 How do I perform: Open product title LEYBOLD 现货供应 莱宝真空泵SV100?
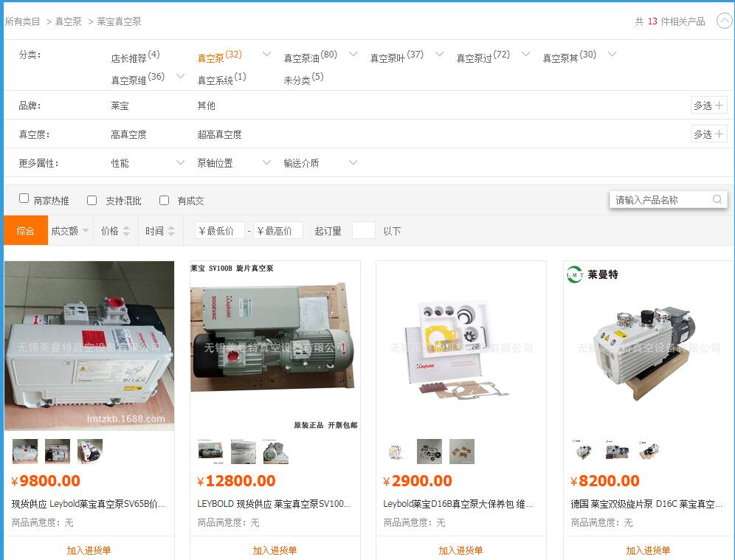pyautogui.click(x=275, y=504)
